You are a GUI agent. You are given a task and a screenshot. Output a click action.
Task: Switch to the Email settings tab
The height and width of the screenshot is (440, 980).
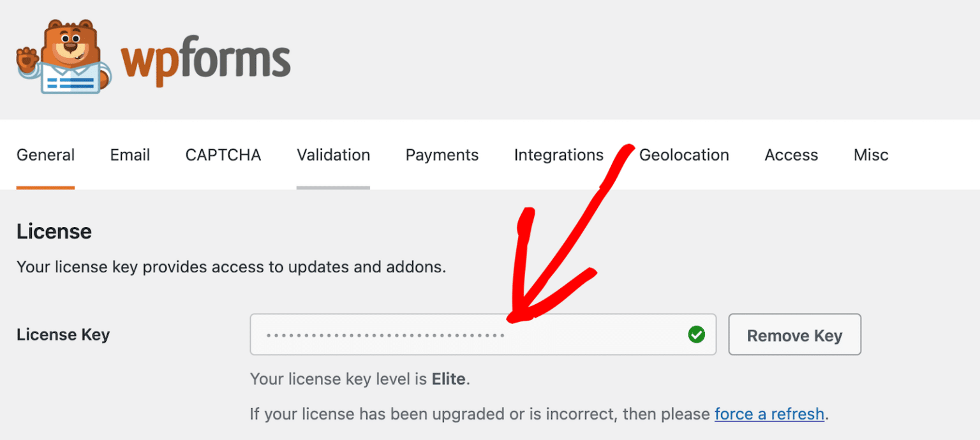pos(130,155)
